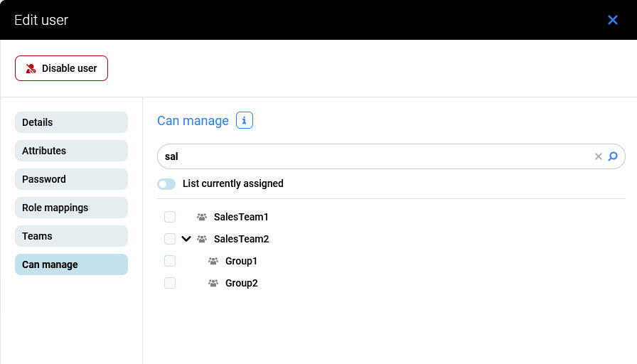The height and width of the screenshot is (364, 637).
Task: Check the Group1 checkbox
Action: point(170,261)
